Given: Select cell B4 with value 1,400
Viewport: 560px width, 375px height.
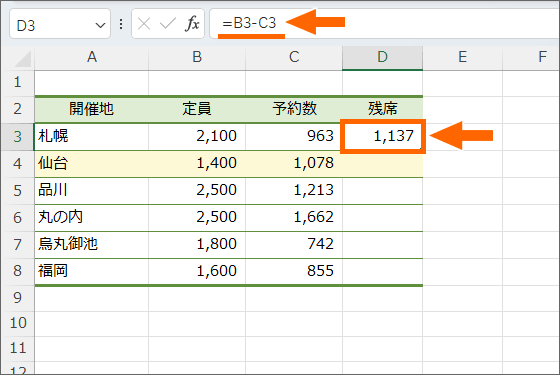Looking at the screenshot, I should coord(197,164).
